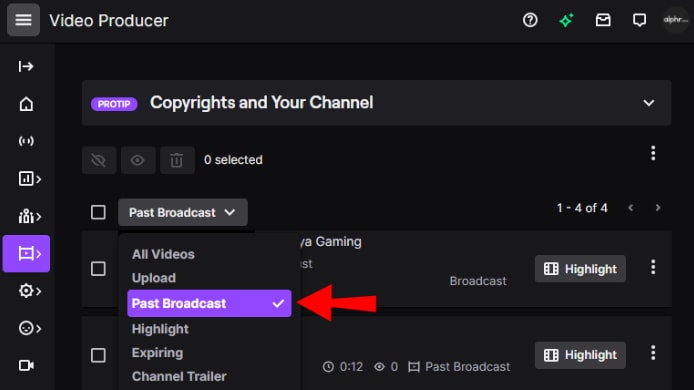
Task: Click the Gaming video title
Action: pyautogui.click(x=331, y=242)
